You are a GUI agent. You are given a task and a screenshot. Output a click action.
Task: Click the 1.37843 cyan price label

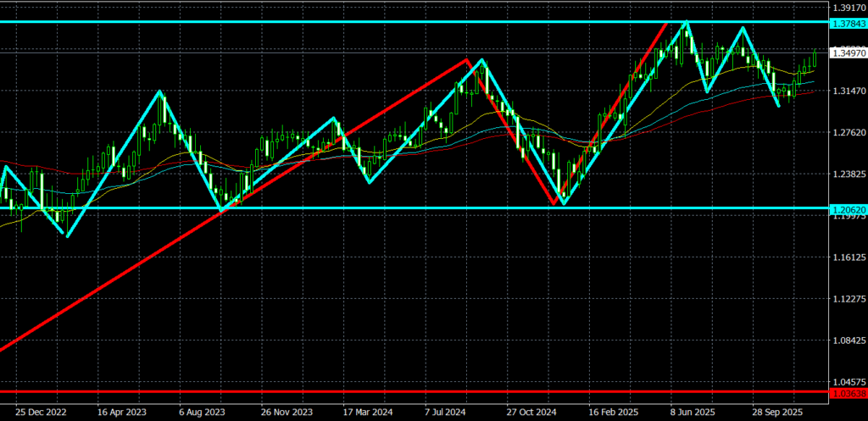[x=848, y=22]
